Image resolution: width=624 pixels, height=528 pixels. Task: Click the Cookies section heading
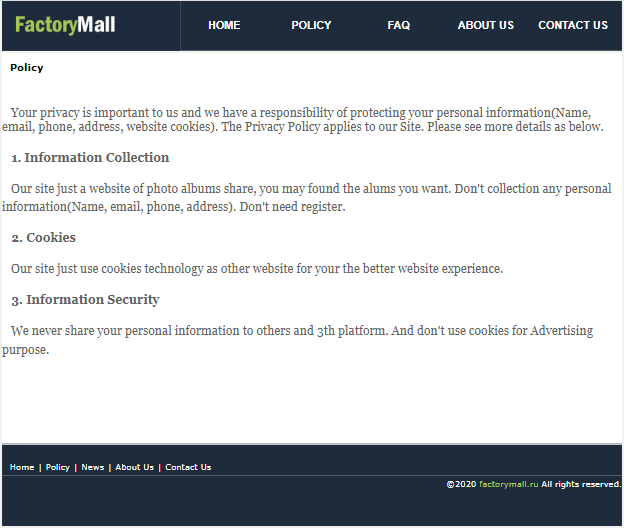44,238
